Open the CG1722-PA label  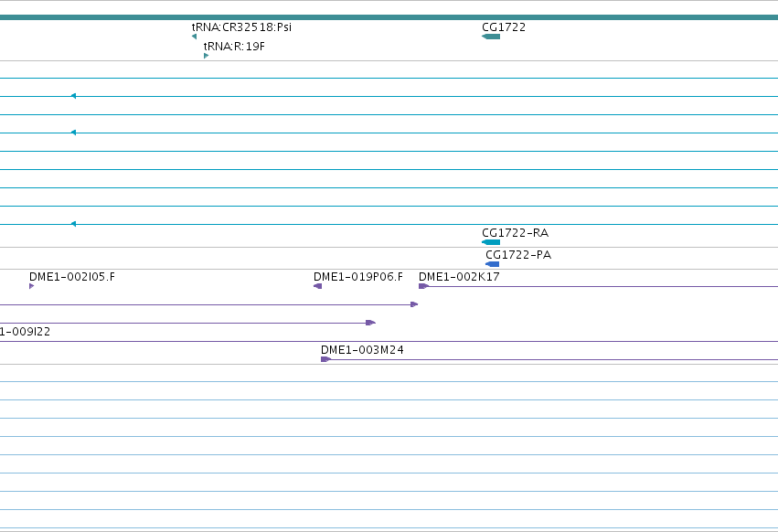[x=518, y=255]
